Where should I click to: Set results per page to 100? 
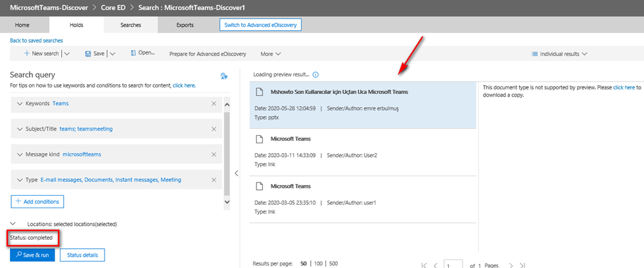coord(317,263)
